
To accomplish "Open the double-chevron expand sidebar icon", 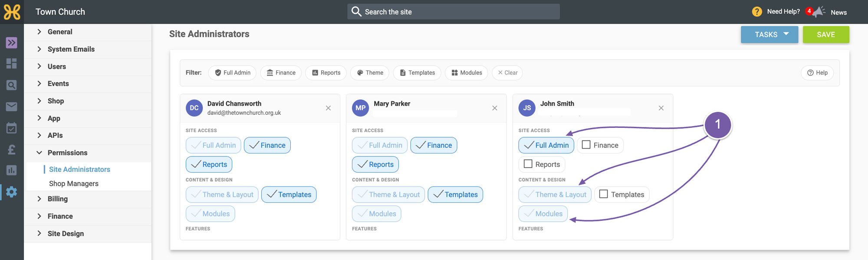I will click(12, 43).
